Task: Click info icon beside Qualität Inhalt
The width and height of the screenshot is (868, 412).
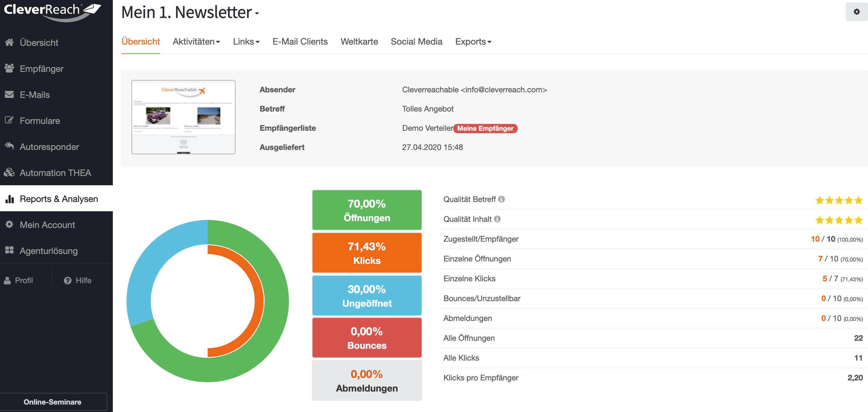Action: pyautogui.click(x=497, y=219)
